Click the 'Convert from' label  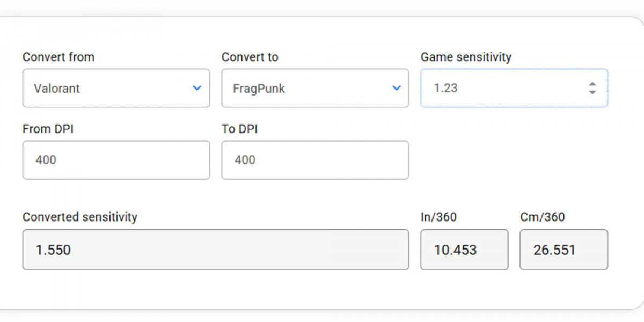58,57
